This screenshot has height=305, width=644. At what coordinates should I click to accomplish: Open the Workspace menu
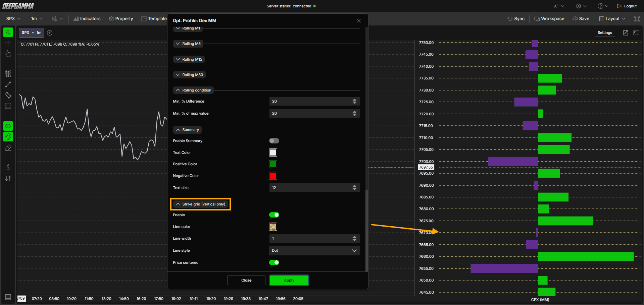[549, 19]
